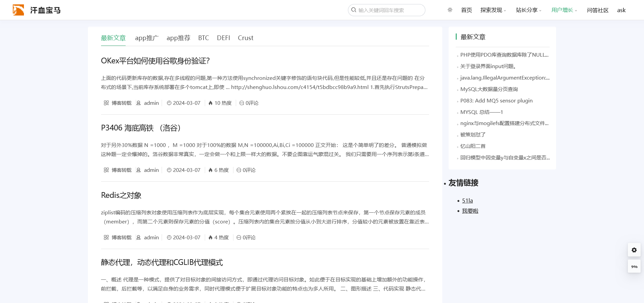The image size is (644, 303).
Task: Click the orange horse site logo
Action: pos(19,10)
